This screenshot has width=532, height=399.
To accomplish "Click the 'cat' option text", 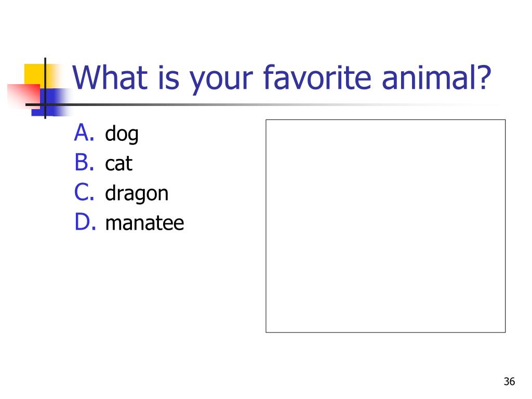I will 119,163.
